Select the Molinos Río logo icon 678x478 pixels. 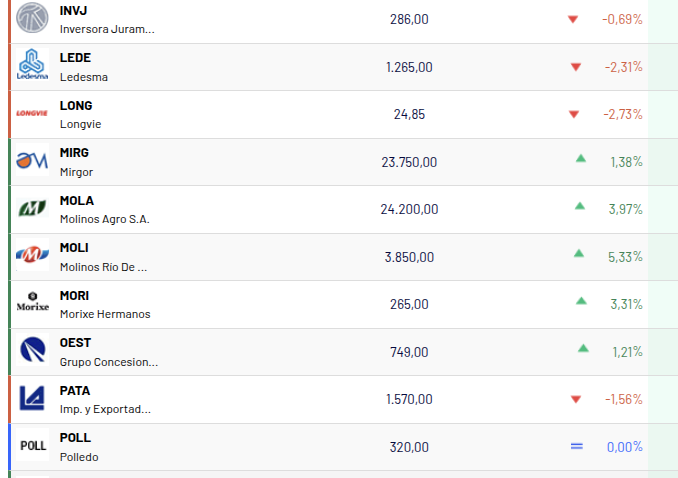32,254
